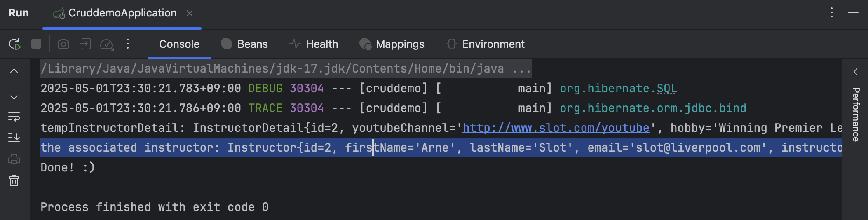Take a thread dump camera icon
Image resolution: width=868 pixels, height=220 pixels.
[63, 44]
